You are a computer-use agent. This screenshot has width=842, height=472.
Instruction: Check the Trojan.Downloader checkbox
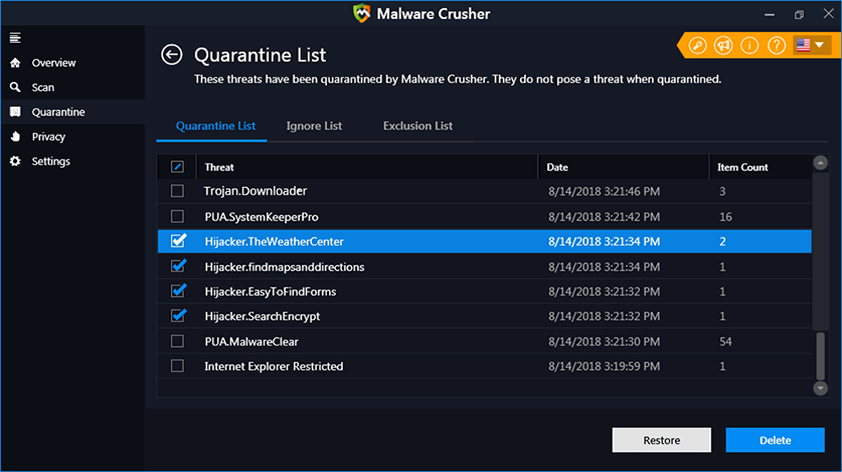point(177,191)
